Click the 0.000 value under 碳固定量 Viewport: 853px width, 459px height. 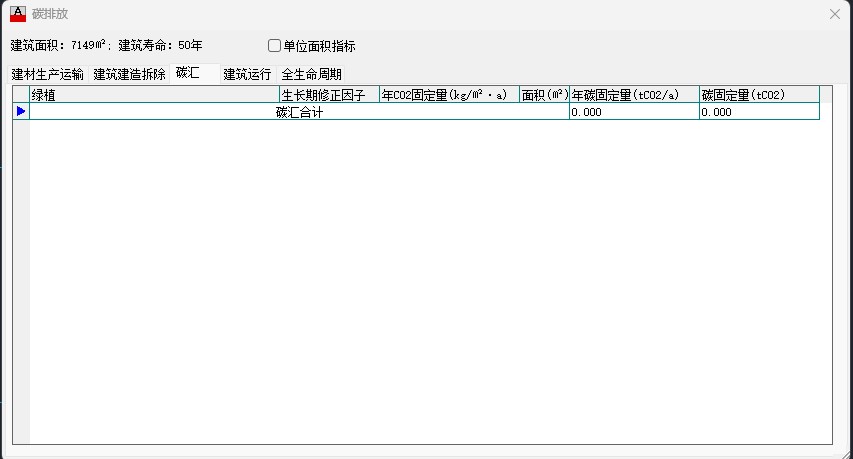[759, 113]
